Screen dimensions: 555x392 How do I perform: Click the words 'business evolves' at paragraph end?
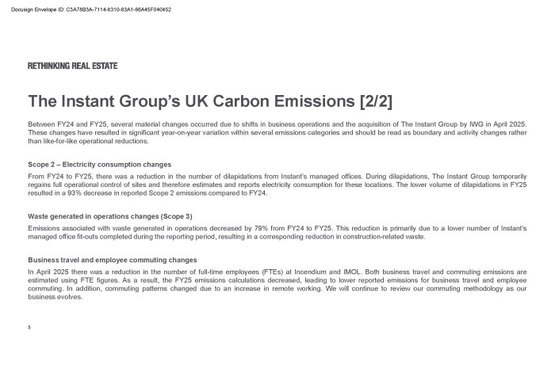tap(55, 297)
